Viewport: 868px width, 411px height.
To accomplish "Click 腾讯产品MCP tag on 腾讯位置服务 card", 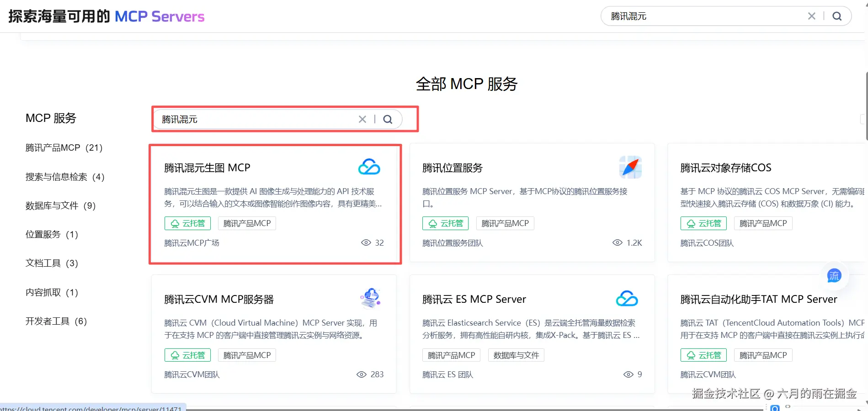I will pos(505,223).
